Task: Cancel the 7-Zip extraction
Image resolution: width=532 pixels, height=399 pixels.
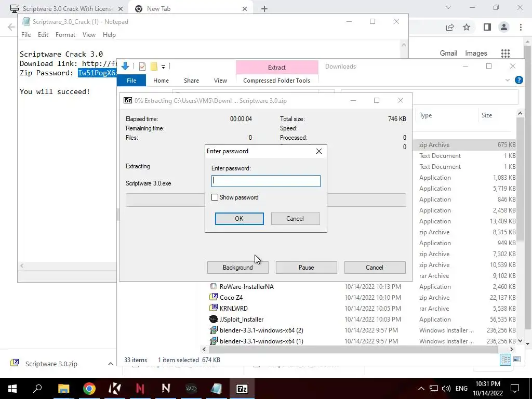Action: pyautogui.click(x=375, y=268)
